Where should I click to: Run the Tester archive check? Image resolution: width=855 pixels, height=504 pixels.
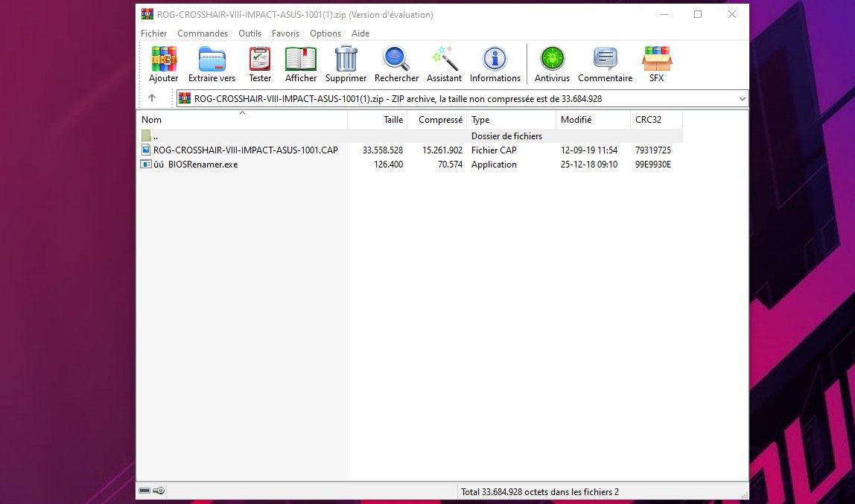tap(260, 64)
